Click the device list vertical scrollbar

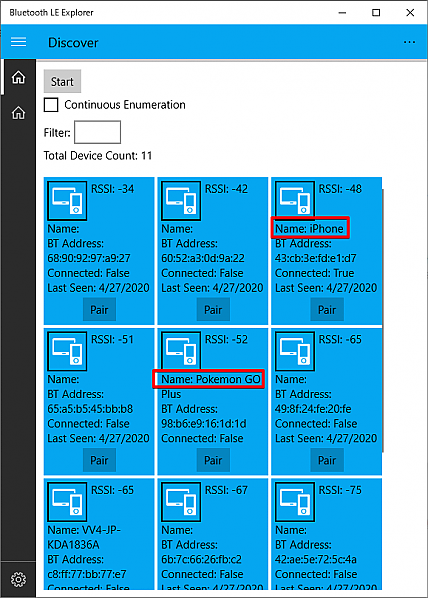(383, 320)
